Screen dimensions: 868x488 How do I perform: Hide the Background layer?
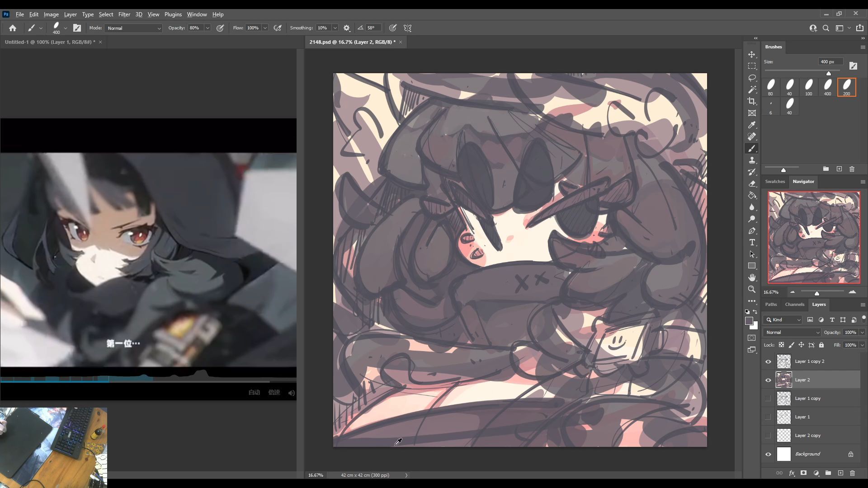click(768, 454)
